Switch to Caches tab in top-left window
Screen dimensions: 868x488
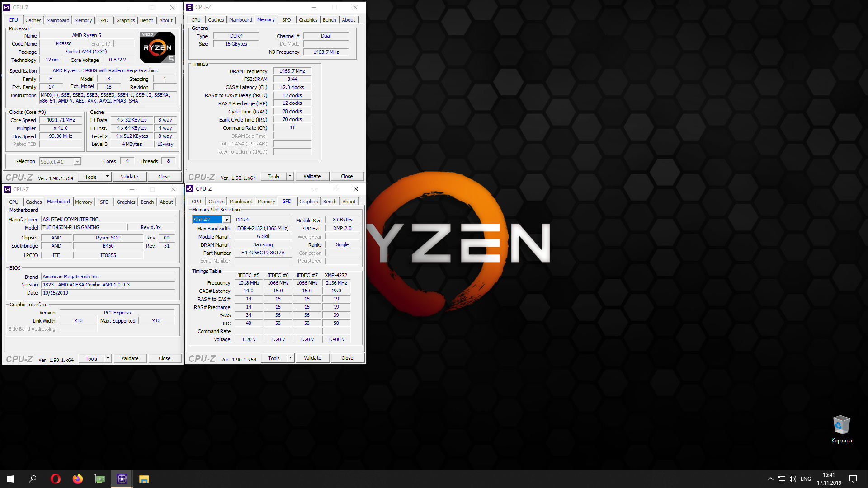(33, 20)
